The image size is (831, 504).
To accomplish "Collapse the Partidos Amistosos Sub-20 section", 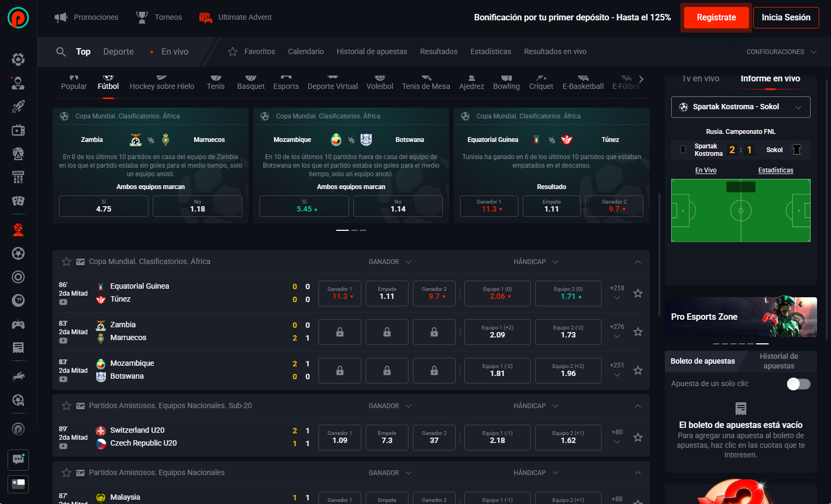I will tap(638, 406).
